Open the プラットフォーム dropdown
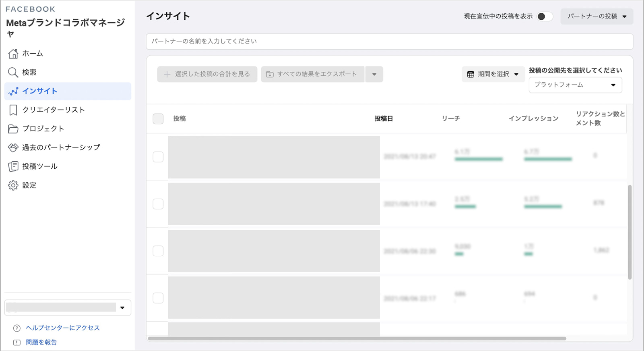Screen dimensions: 644x351 tap(575, 85)
